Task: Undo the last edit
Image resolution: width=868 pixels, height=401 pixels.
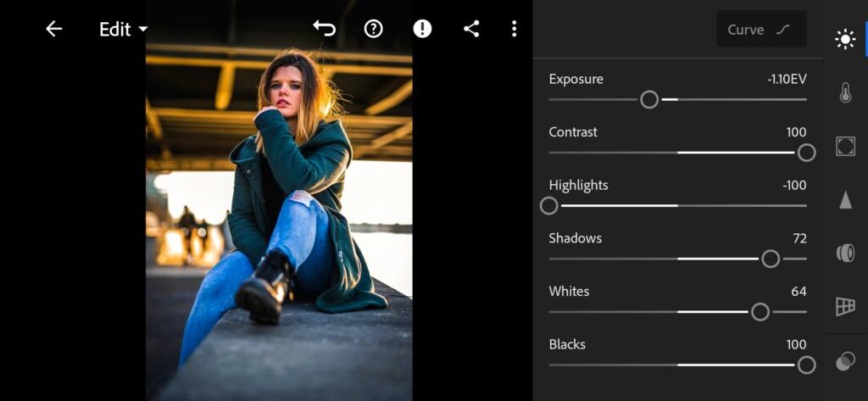Action: point(325,28)
